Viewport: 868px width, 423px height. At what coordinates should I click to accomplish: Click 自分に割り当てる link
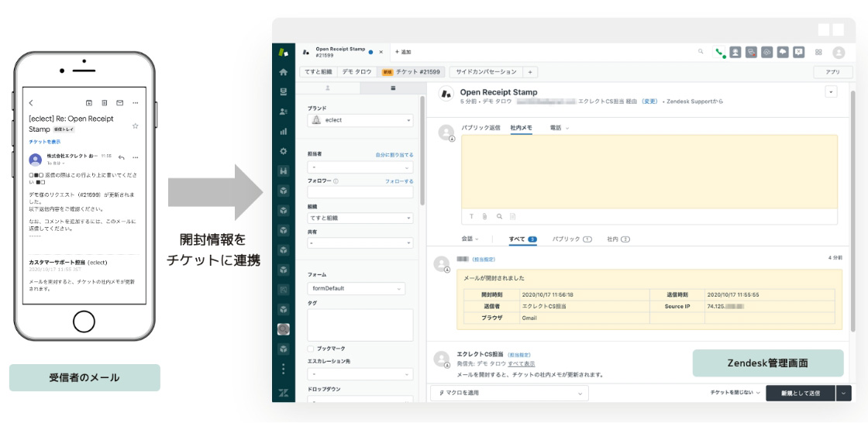(394, 155)
